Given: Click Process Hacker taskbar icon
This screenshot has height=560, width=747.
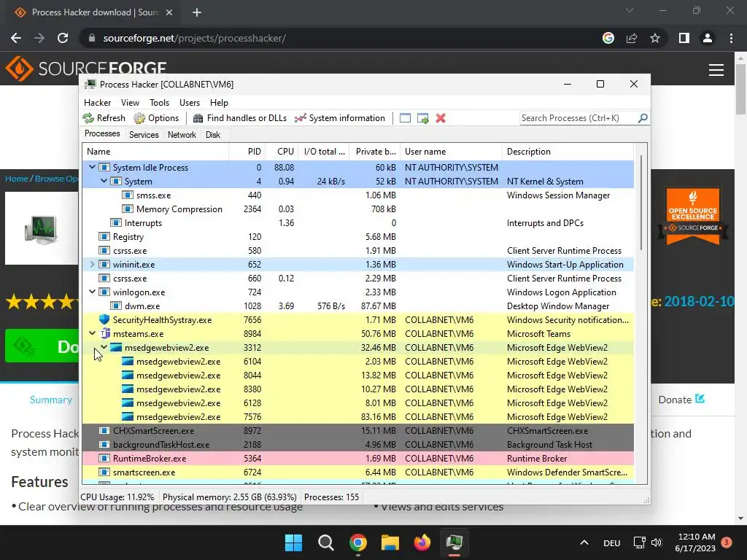Looking at the screenshot, I should point(454,542).
